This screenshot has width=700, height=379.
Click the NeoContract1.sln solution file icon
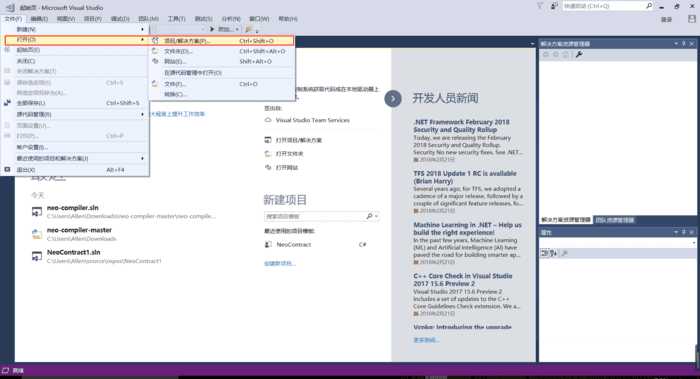coord(37,256)
